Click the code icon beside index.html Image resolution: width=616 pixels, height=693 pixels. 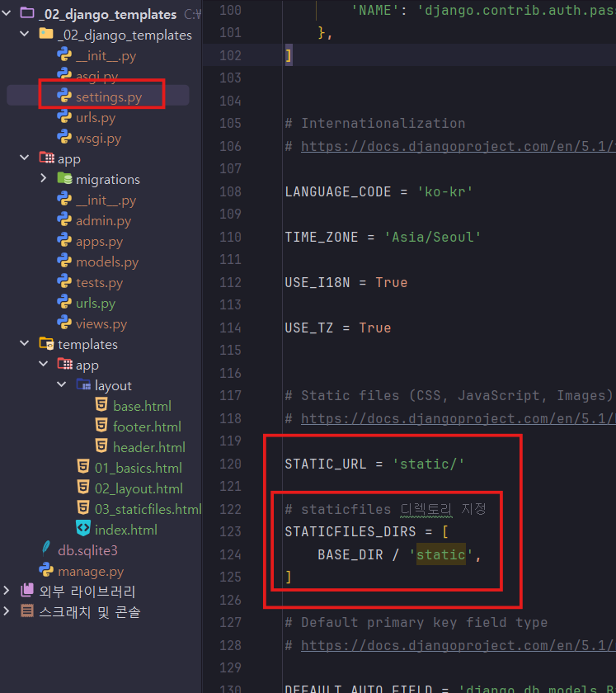click(83, 528)
